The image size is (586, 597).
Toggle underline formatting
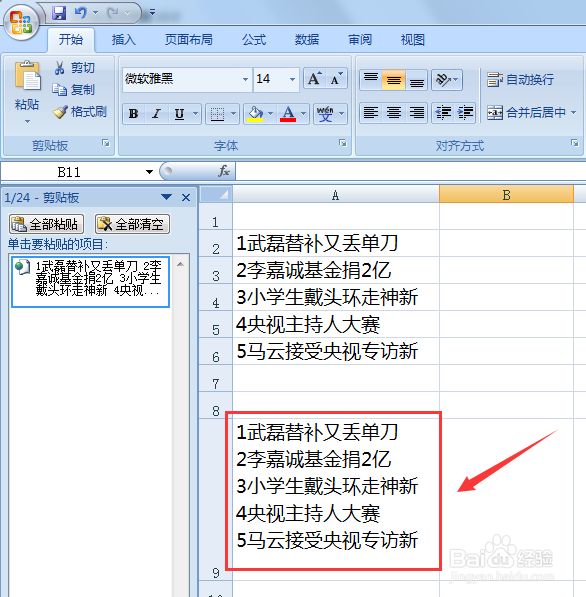(179, 113)
